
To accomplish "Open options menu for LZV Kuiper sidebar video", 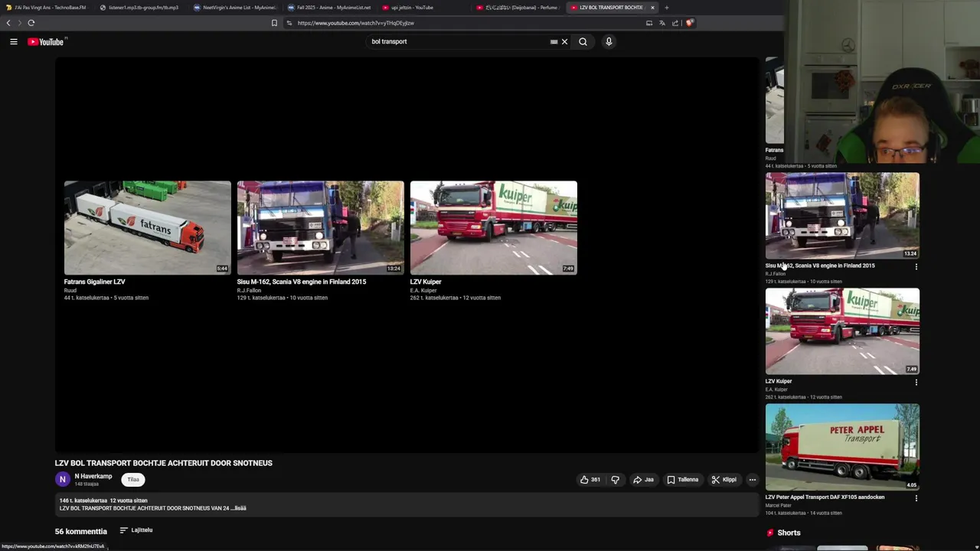I will [x=916, y=383].
